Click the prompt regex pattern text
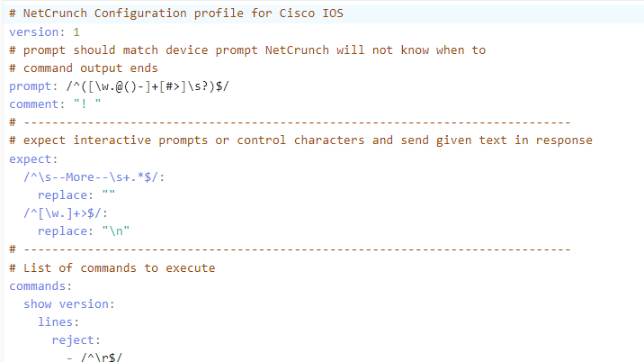 click(148, 86)
